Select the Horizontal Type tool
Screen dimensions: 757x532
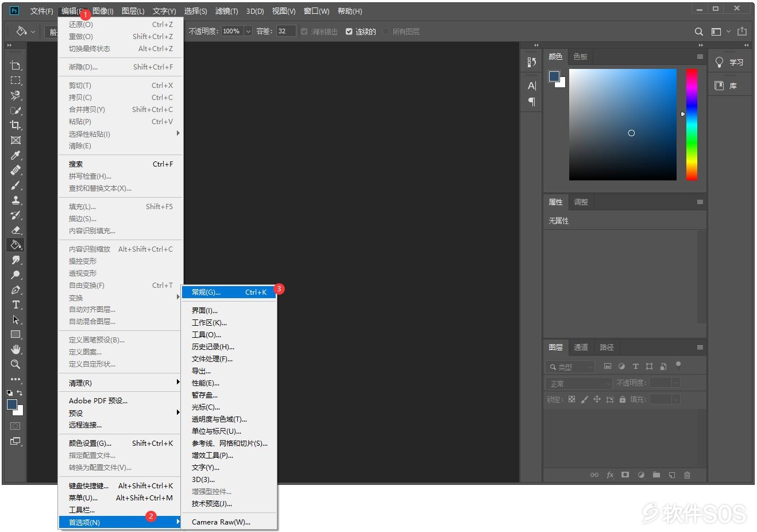point(16,304)
